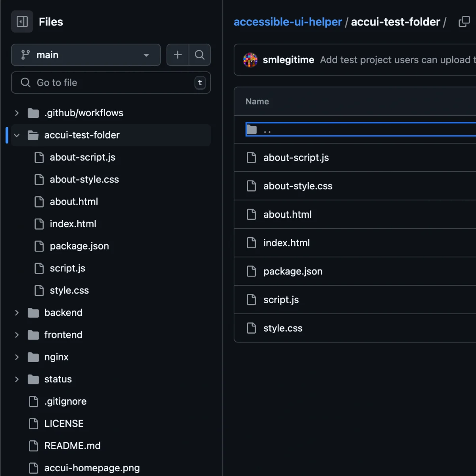Click the folder icon of the backend row

[33, 313]
